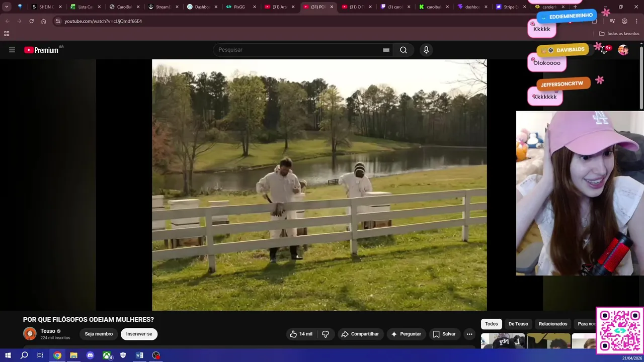Open Windows Security shield on taskbar
The image size is (644, 362).
[123, 355]
